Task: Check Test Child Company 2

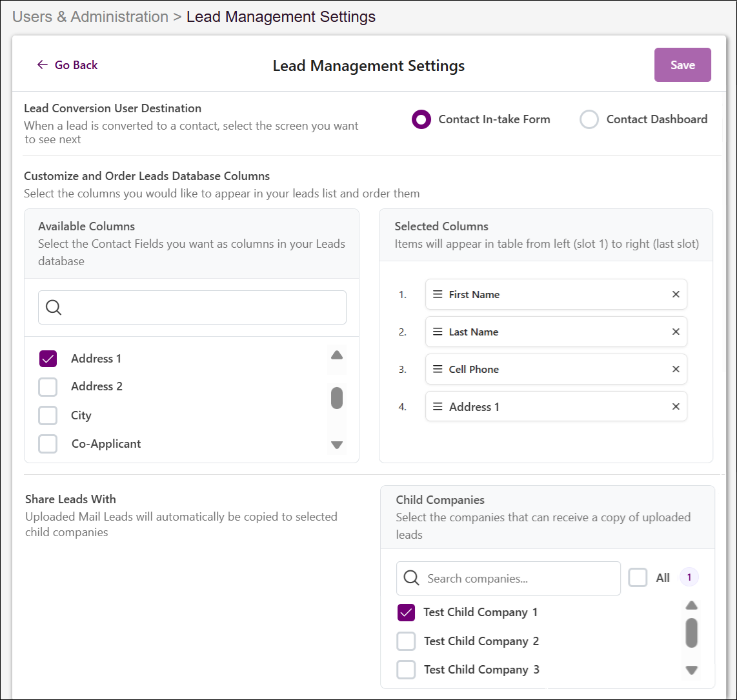Action: (406, 641)
